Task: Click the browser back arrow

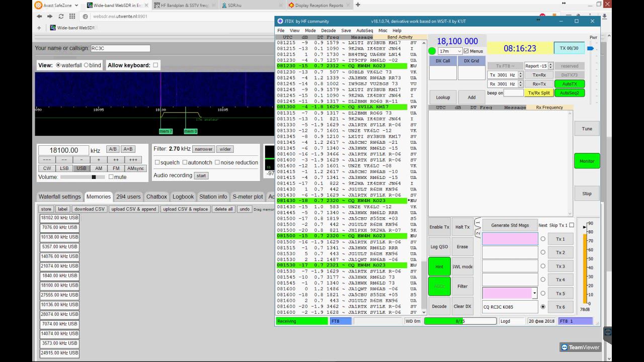Action: [x=39, y=16]
